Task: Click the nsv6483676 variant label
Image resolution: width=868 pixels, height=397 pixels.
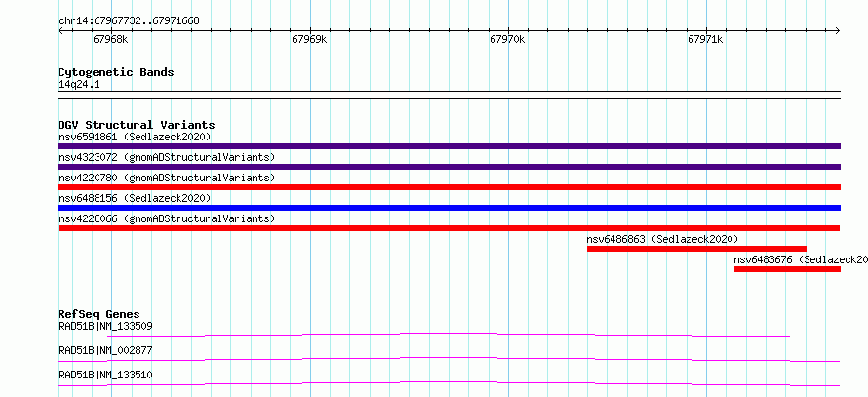Action: tap(801, 259)
